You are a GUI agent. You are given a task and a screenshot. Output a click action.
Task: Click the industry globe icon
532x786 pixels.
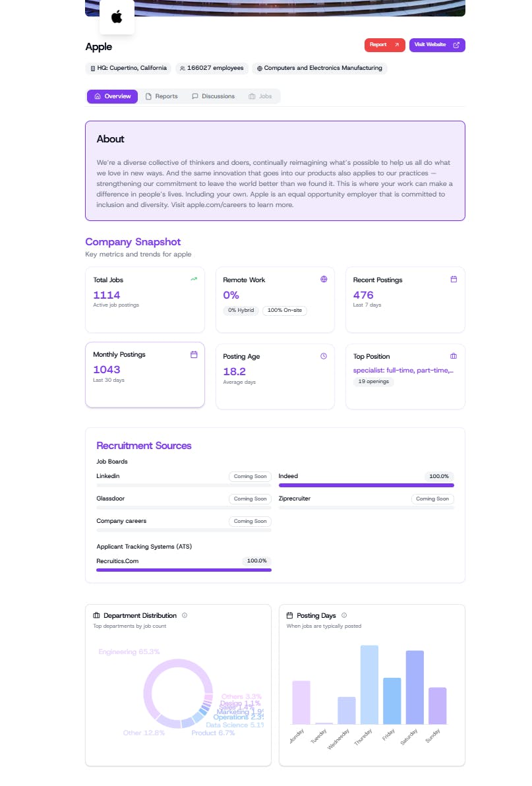[x=260, y=68]
